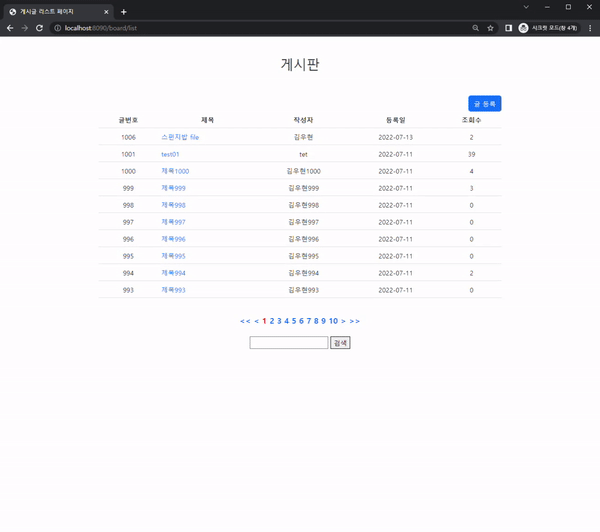Select page 4 in pagination
This screenshot has height=532, width=600.
click(287, 321)
